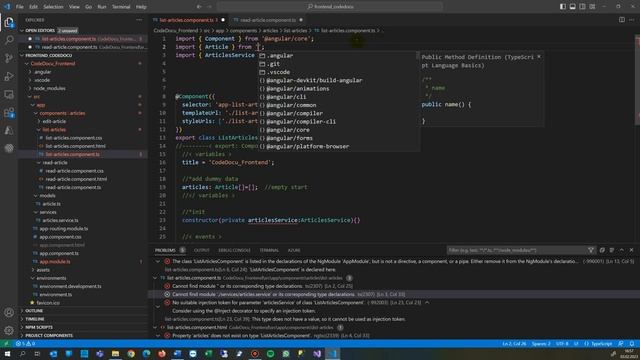Open the Source Control view
The image size is (640, 360).
coord(9,58)
